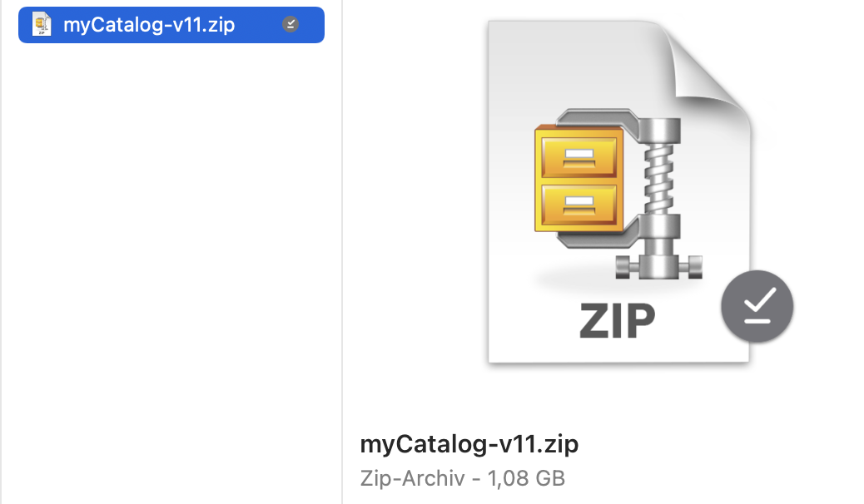
Task: Click the download status badge in the list row
Action: [x=290, y=24]
